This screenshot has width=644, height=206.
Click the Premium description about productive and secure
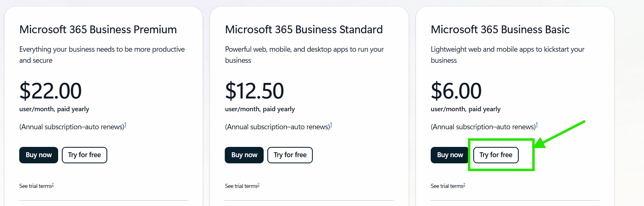pos(102,55)
